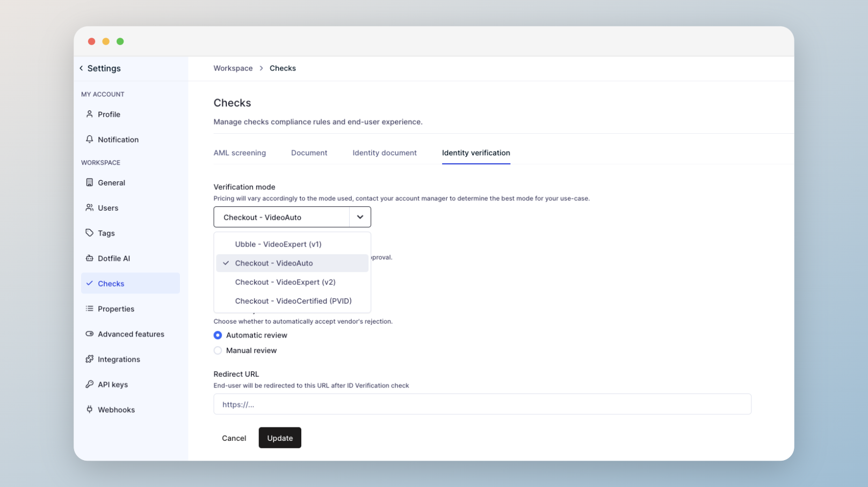
Task: Open Notification settings
Action: [131, 139]
